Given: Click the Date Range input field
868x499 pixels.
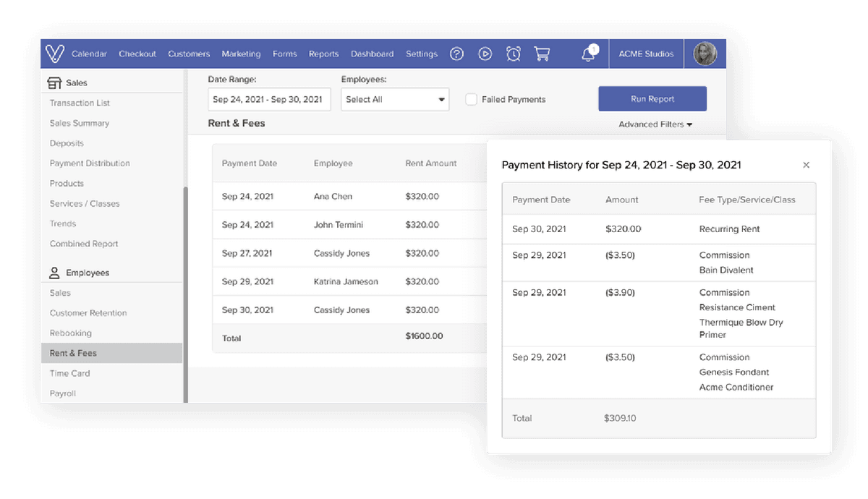Looking at the screenshot, I should tap(269, 99).
